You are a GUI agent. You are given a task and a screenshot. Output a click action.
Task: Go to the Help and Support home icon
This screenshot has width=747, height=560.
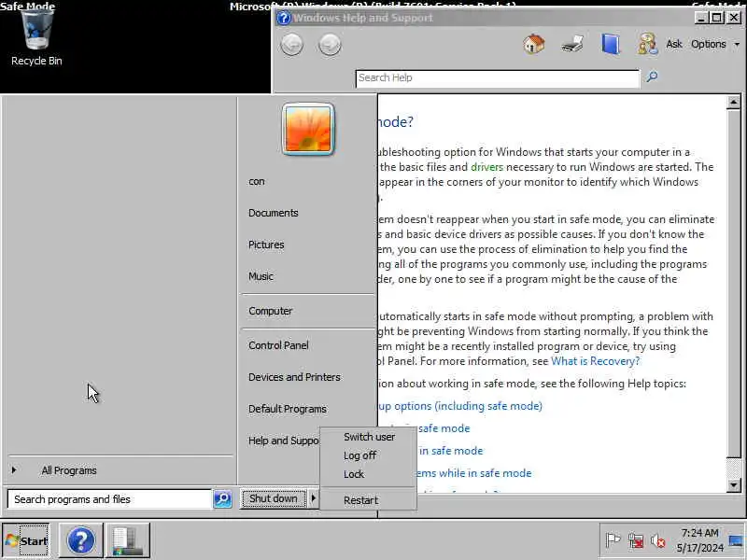(x=533, y=44)
